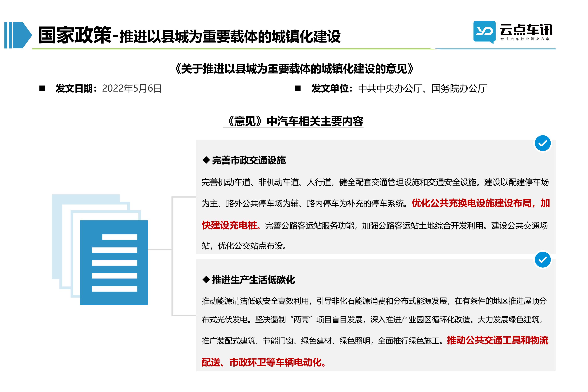Viewport: 588px width, 392px height.
Task: Click the square bullet before 发文单位
Action: point(298,88)
